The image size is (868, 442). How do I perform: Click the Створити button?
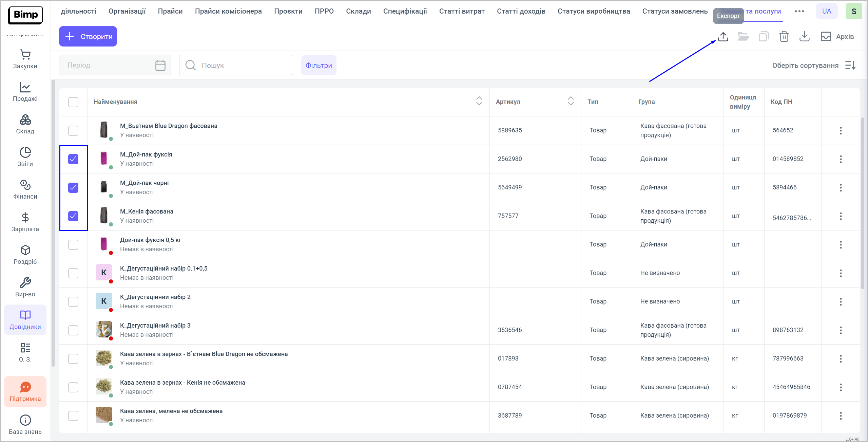[x=88, y=36]
